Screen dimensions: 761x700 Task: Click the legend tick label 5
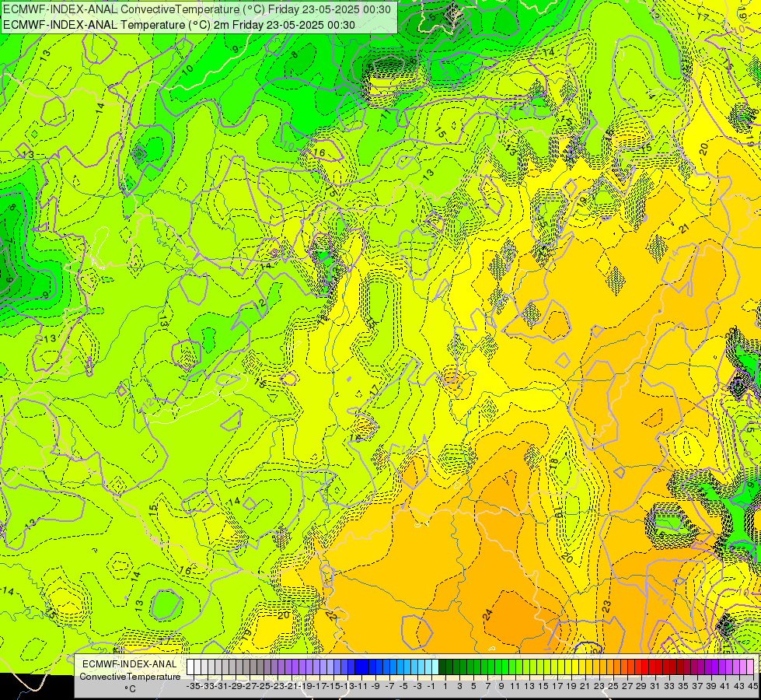point(474,686)
